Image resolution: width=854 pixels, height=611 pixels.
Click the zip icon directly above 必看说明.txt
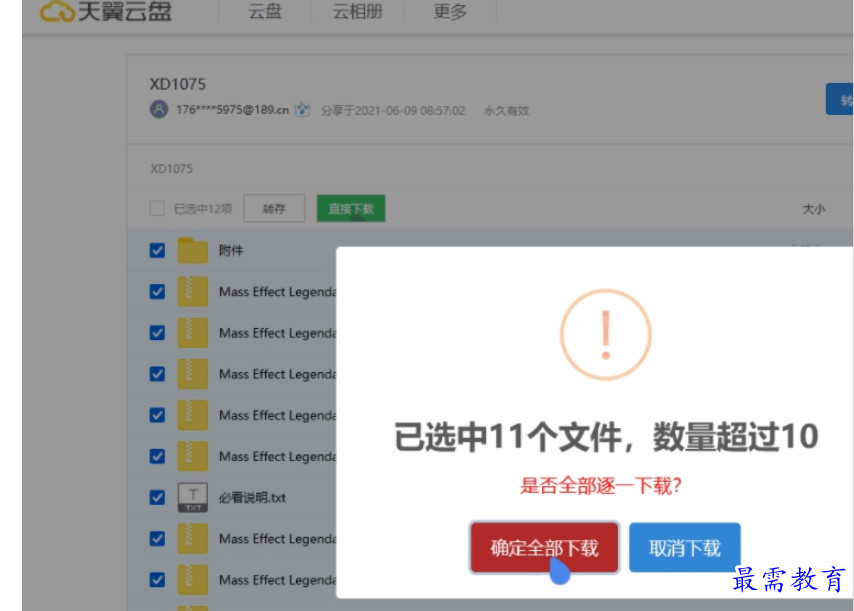click(x=192, y=456)
